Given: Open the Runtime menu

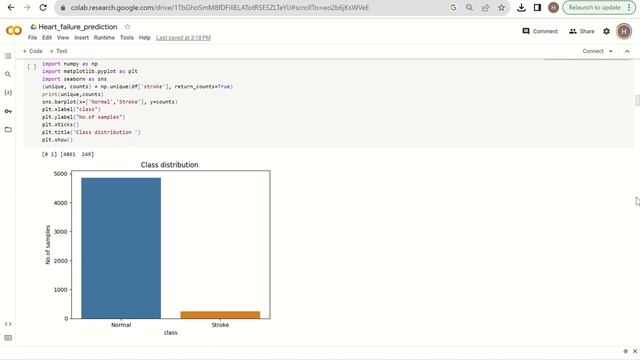Looking at the screenshot, I should [104, 38].
